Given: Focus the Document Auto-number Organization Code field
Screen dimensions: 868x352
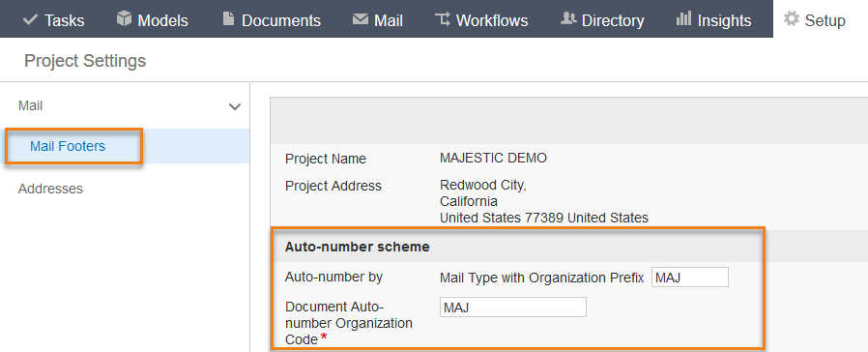Looking at the screenshot, I should [512, 308].
